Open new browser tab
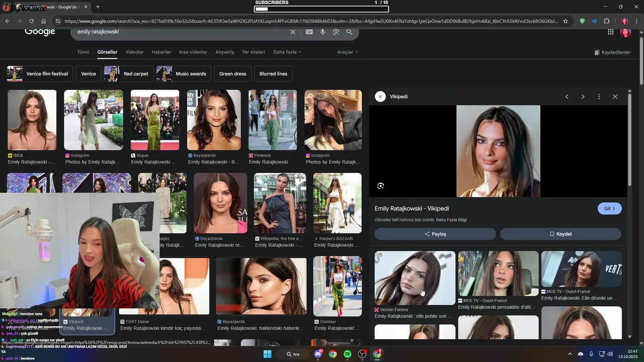644x362 pixels. coord(98,7)
